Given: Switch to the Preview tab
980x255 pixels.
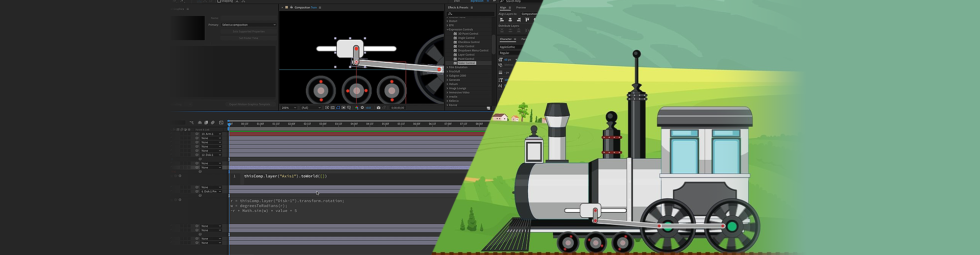Looking at the screenshot, I should point(521,8).
